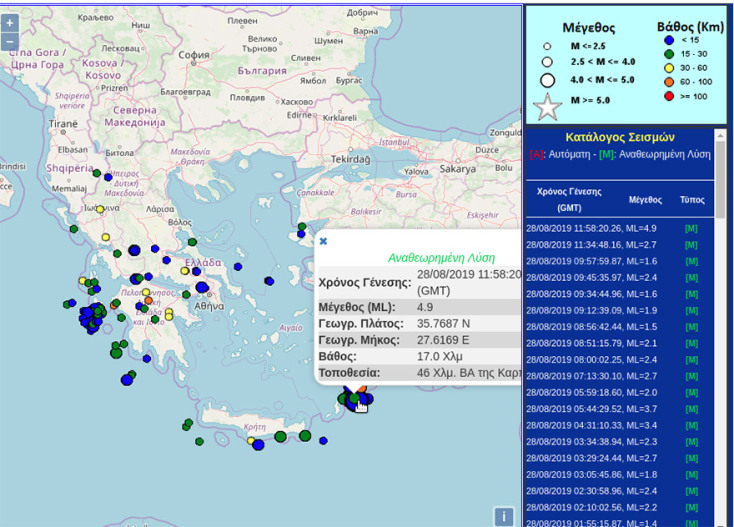Select the 05:44:29.52 ML=3.7 earthquake row
This screenshot has height=527, width=734.
tap(591, 408)
